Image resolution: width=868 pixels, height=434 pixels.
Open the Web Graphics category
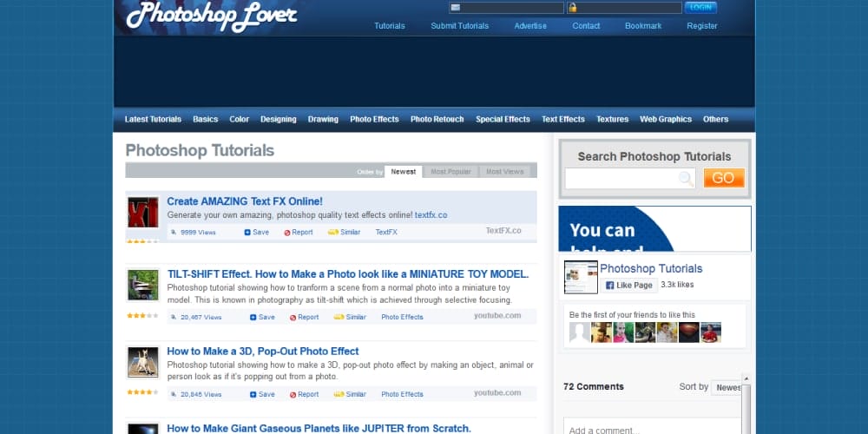tap(666, 119)
